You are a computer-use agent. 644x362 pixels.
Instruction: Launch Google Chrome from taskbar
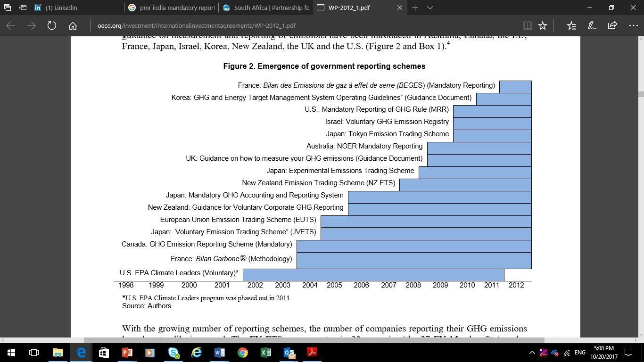[242, 352]
